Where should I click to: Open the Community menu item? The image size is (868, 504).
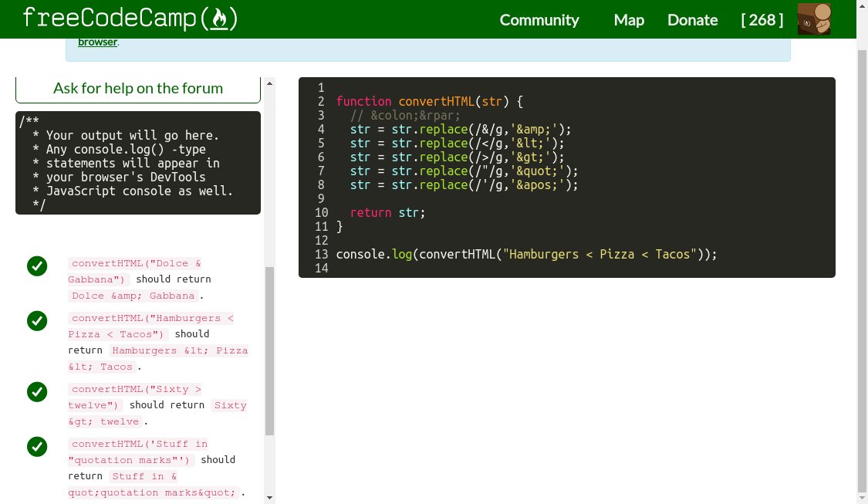point(539,20)
